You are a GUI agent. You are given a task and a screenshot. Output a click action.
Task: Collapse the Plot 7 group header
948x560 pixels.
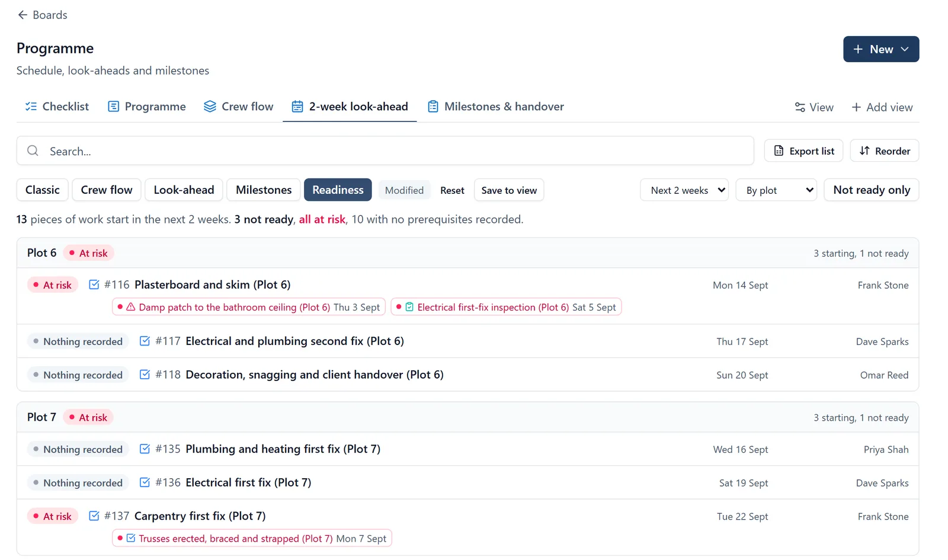467,417
